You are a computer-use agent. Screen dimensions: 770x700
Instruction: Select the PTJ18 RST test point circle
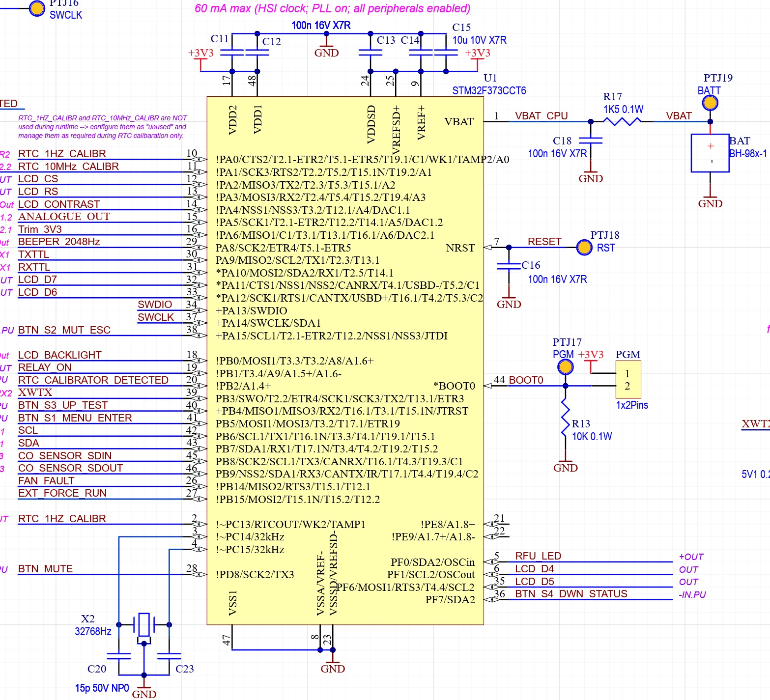point(584,248)
